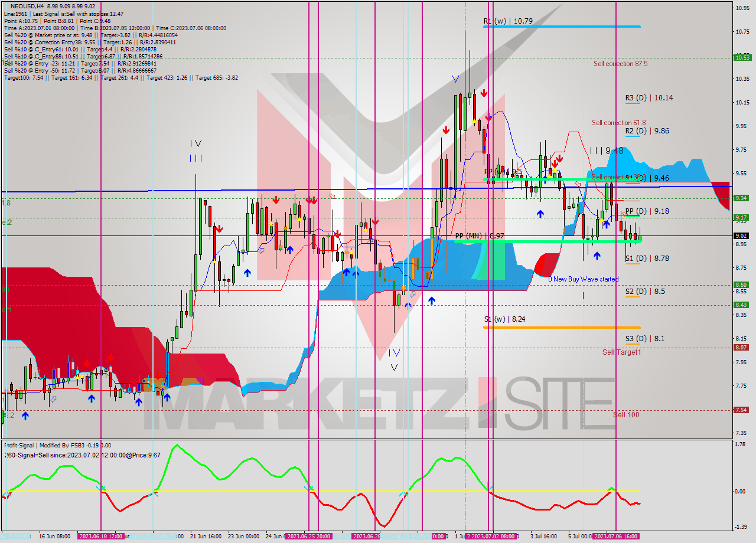This screenshot has width=756, height=543.
Task: Click the S3 (D) | 8.1 label
Action: pyautogui.click(x=645, y=339)
